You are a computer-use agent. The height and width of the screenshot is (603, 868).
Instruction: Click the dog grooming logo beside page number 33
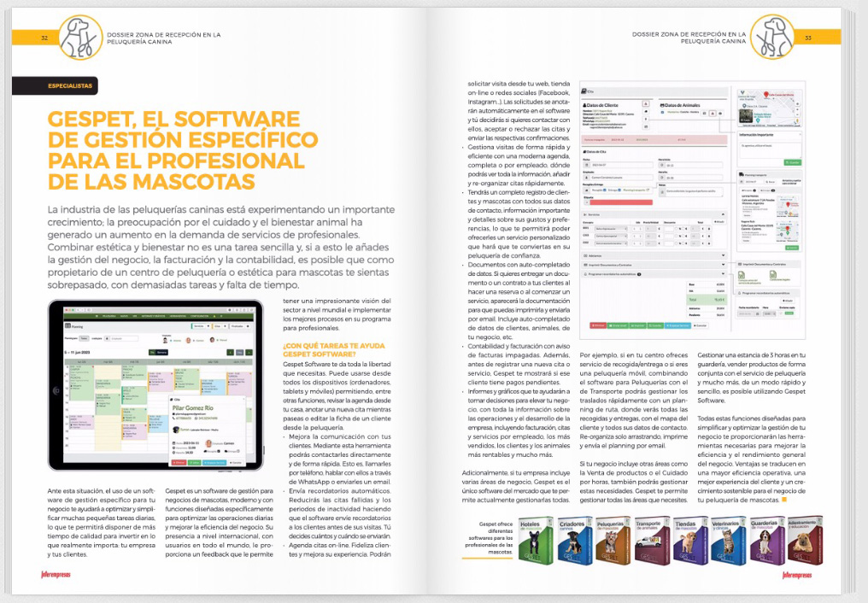point(773,37)
